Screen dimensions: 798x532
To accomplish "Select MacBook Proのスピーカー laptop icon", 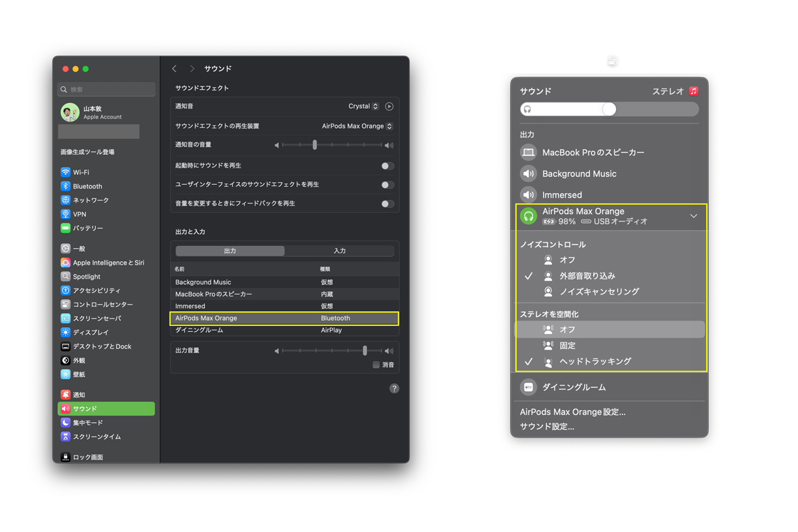I will click(529, 152).
